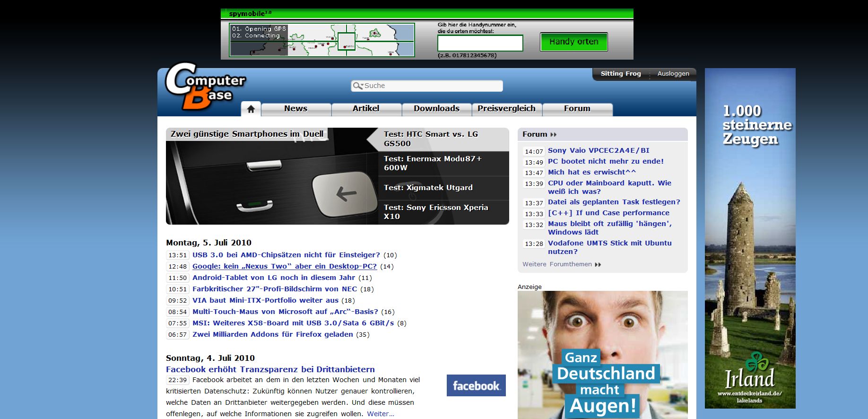Screen dimensions: 868x419
Task: Click arrows next to Weitere Forumthemen
Action: [x=598, y=264]
